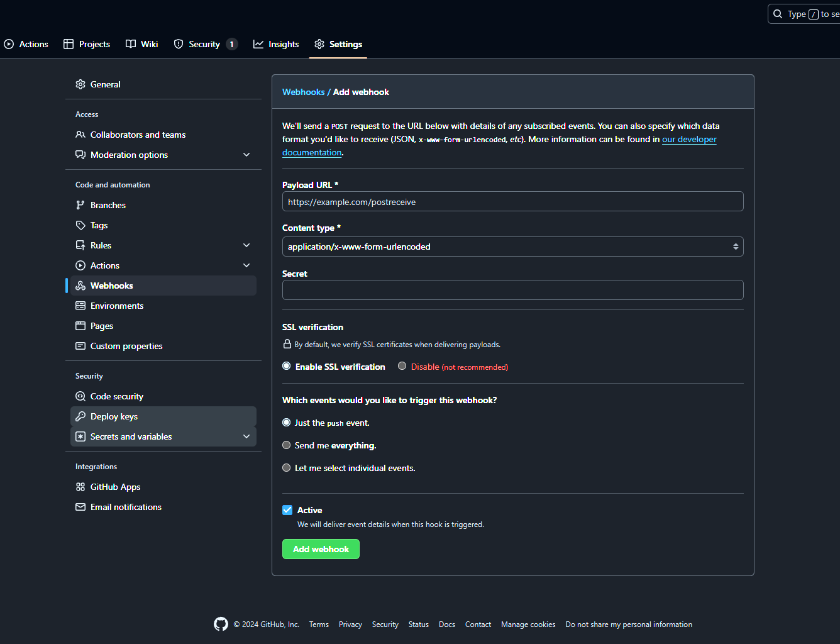
Task: Expand Secrets and variables in sidebar
Action: pyautogui.click(x=246, y=436)
